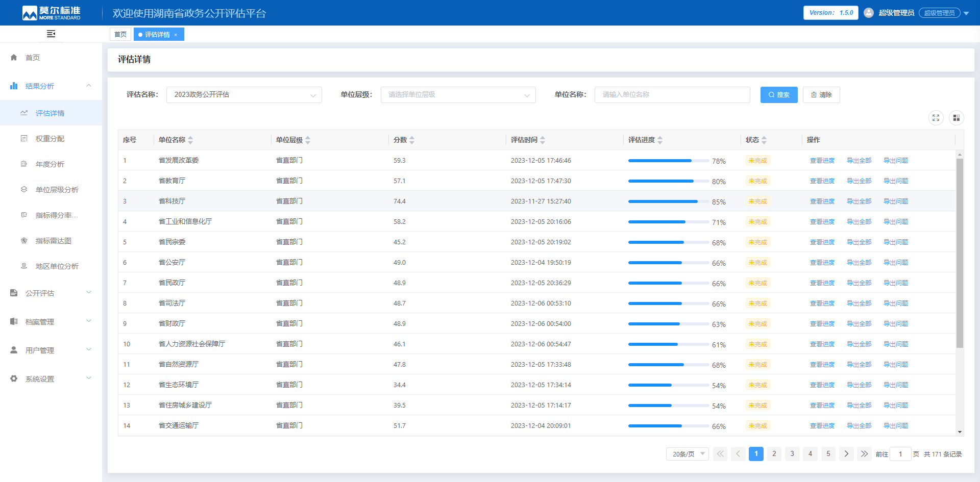This screenshot has width=980, height=482.
Task: Click the 权重分配 sidebar icon
Action: pyautogui.click(x=24, y=139)
